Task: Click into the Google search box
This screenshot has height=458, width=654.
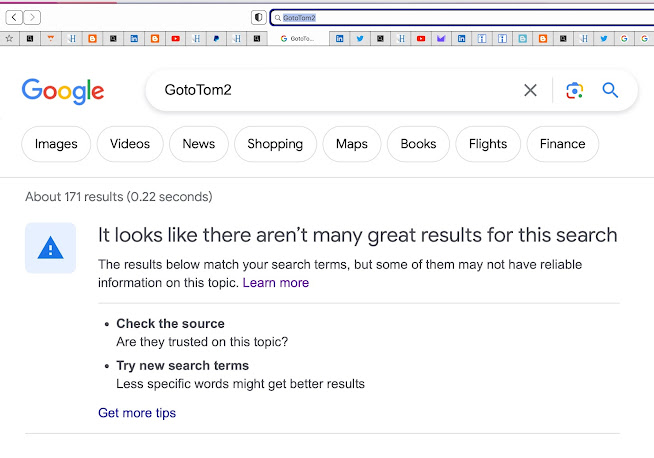Action: [334, 90]
